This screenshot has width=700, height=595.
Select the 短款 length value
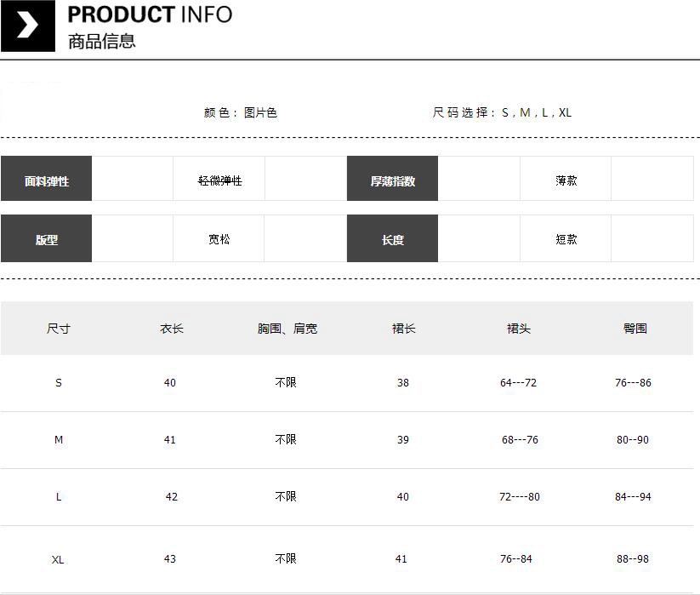tap(566, 239)
